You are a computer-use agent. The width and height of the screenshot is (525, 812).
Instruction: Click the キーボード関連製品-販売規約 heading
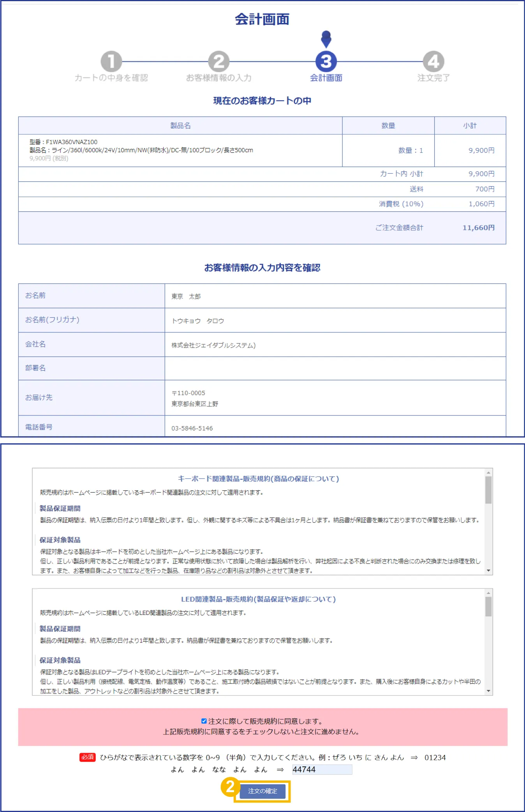coord(259,479)
